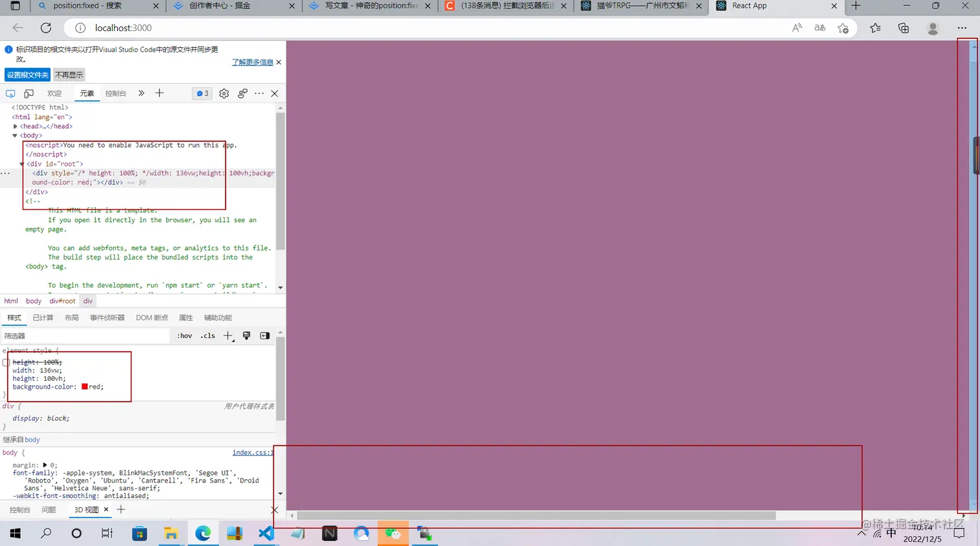980x546 pixels.
Task: Toggle device emulation mode in DevTools
Action: [29, 93]
